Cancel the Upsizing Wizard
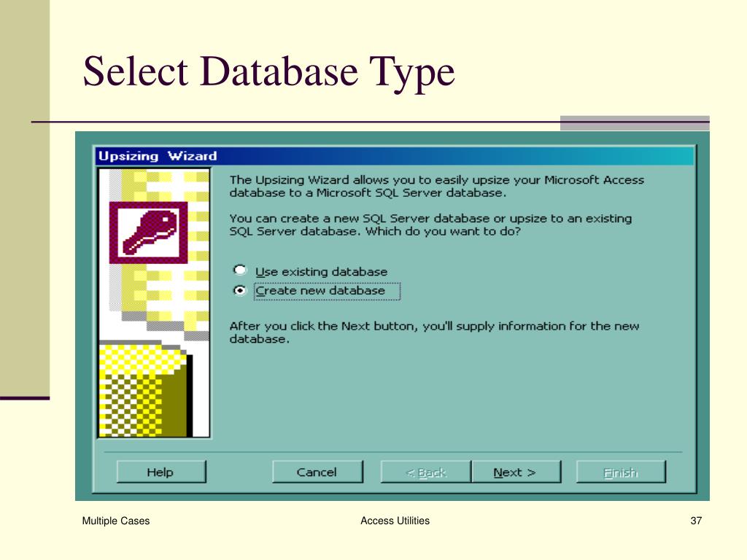 click(x=317, y=472)
